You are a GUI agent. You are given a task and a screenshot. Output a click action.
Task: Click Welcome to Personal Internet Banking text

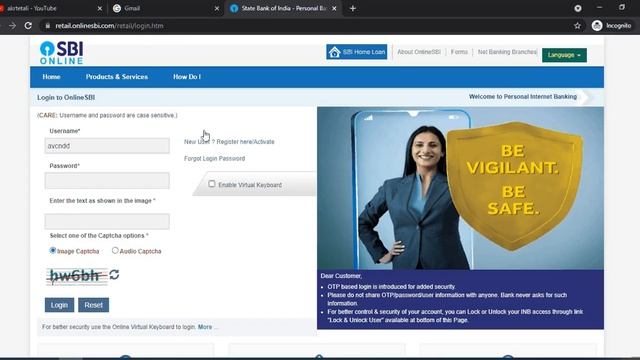tap(523, 97)
